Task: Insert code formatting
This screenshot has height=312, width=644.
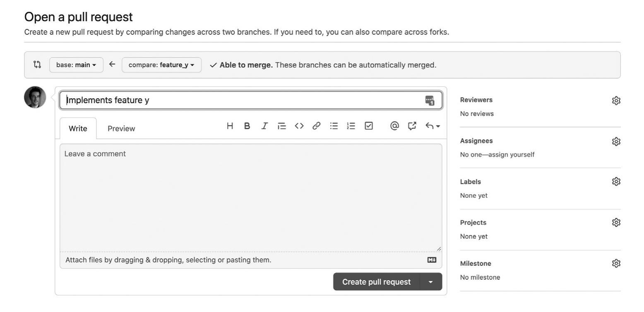Action: 299,126
